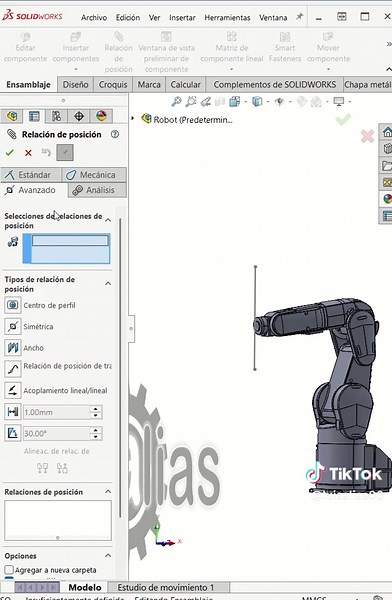
Task: Open the Estudio de movimiento 1 tab
Action: (166, 587)
